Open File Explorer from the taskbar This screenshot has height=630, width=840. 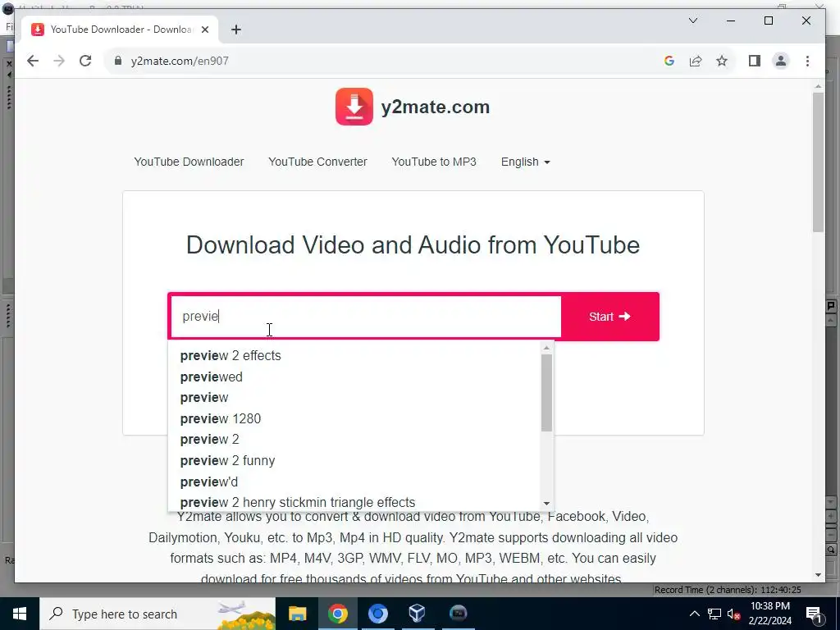pos(297,614)
